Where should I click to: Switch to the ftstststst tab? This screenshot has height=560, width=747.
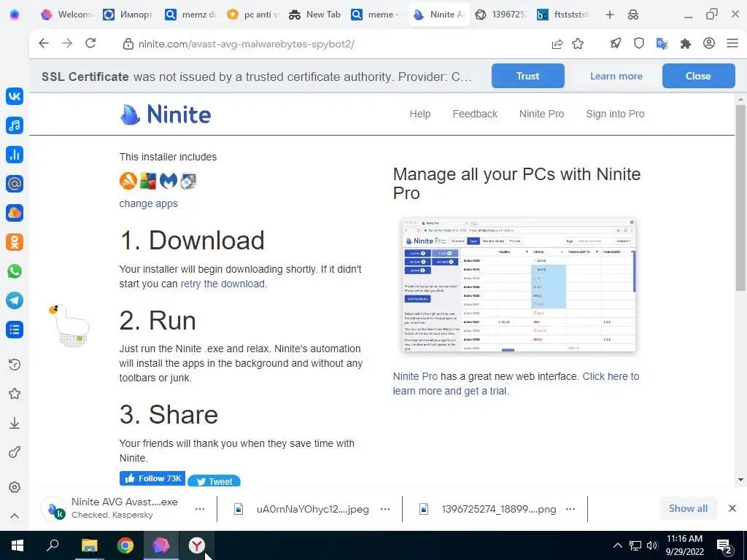pyautogui.click(x=564, y=15)
